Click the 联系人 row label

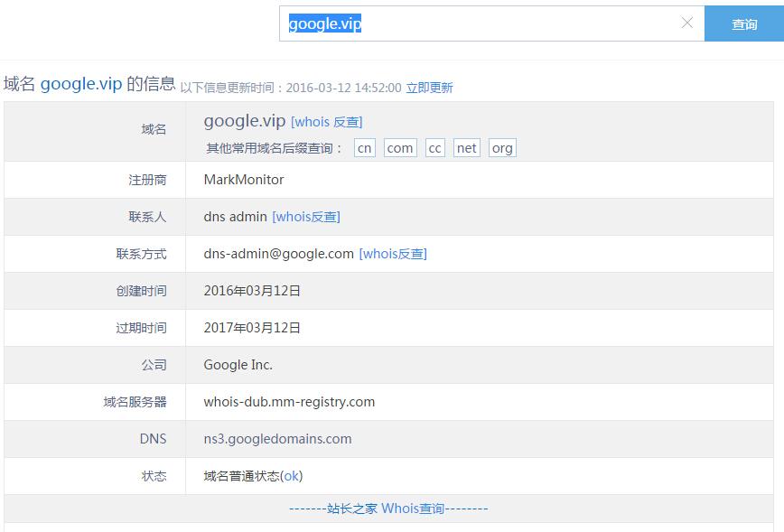pyautogui.click(x=147, y=217)
